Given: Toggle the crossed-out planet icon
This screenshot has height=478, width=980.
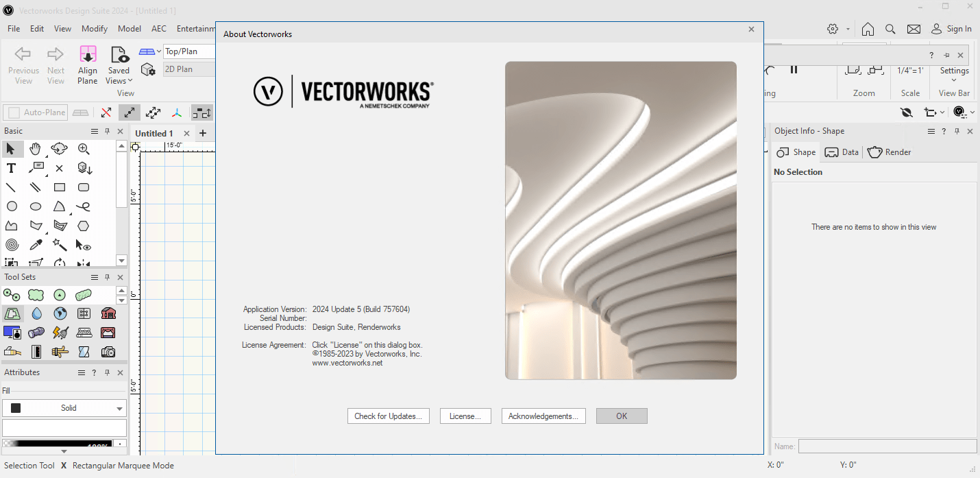Looking at the screenshot, I should [907, 112].
